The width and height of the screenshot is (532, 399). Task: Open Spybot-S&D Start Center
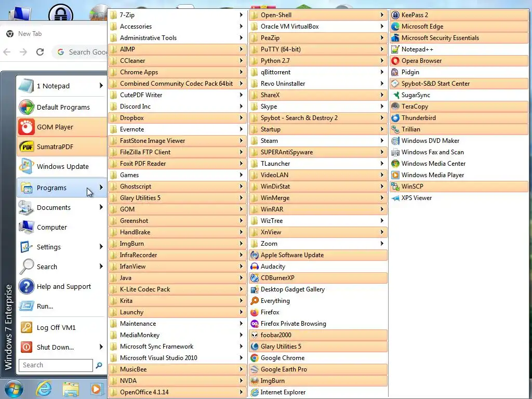point(459,84)
